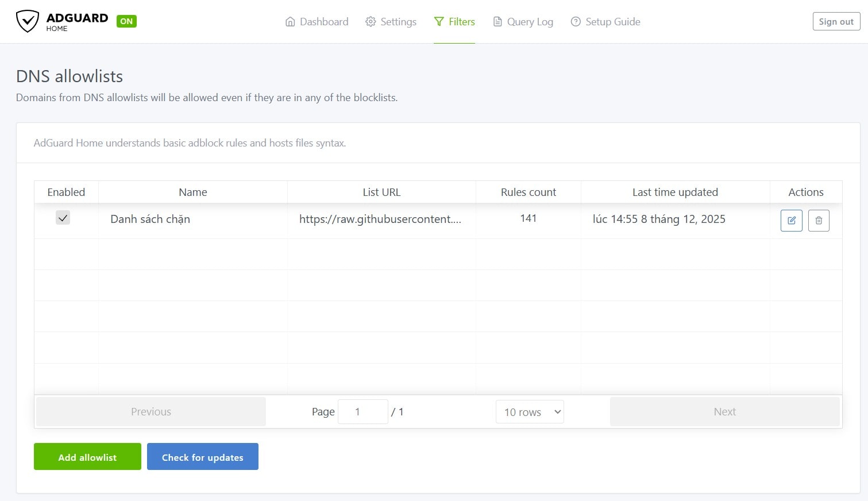The width and height of the screenshot is (868, 501).
Task: Click the edit icon for Danh sách chặn
Action: point(791,221)
